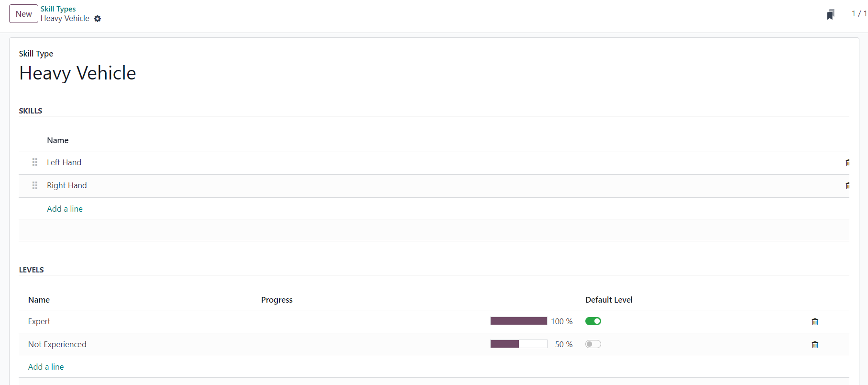
Task: Click the 1 / 1 record pager
Action: [x=859, y=13]
